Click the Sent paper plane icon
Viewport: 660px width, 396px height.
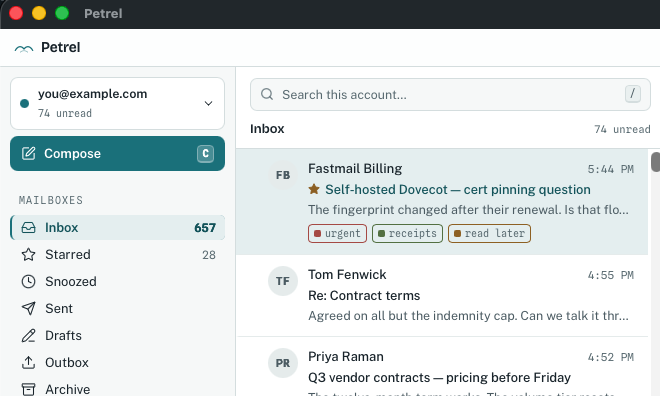(29, 308)
